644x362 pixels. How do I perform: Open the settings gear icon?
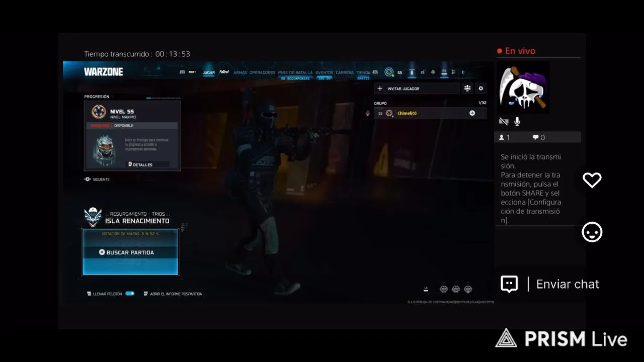pyautogui.click(x=481, y=88)
